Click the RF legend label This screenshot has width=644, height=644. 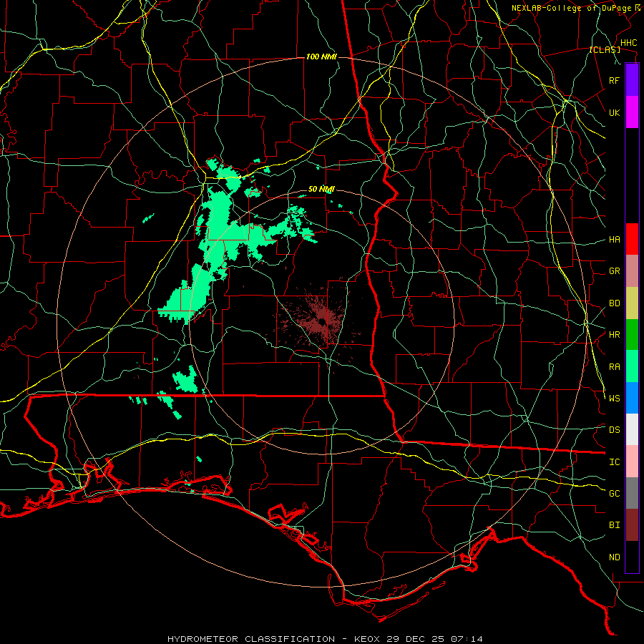[614, 80]
